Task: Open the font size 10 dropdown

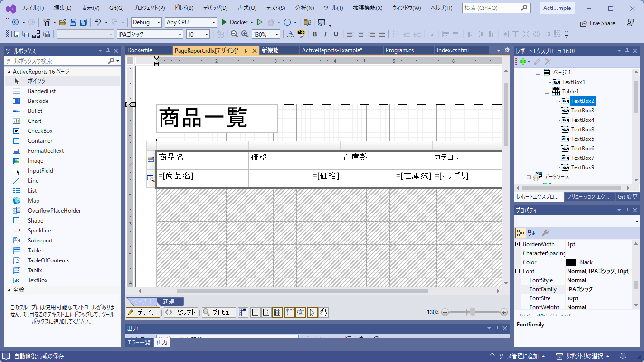Action: [x=198, y=34]
